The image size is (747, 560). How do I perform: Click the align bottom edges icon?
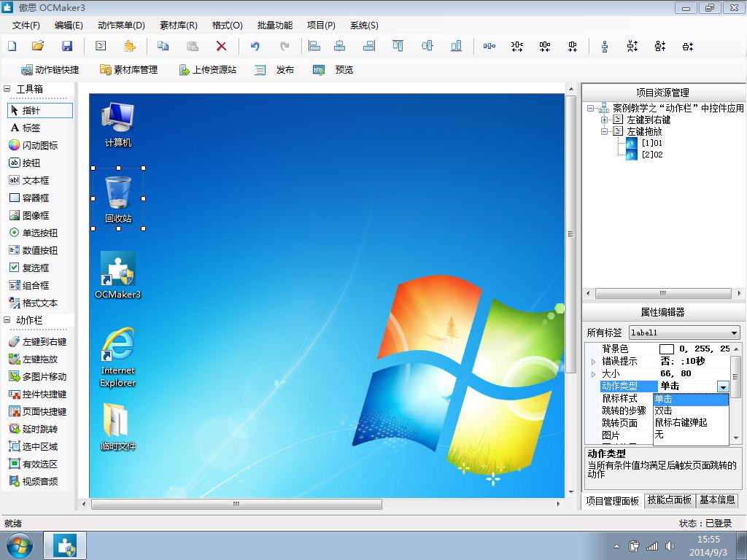[x=456, y=46]
